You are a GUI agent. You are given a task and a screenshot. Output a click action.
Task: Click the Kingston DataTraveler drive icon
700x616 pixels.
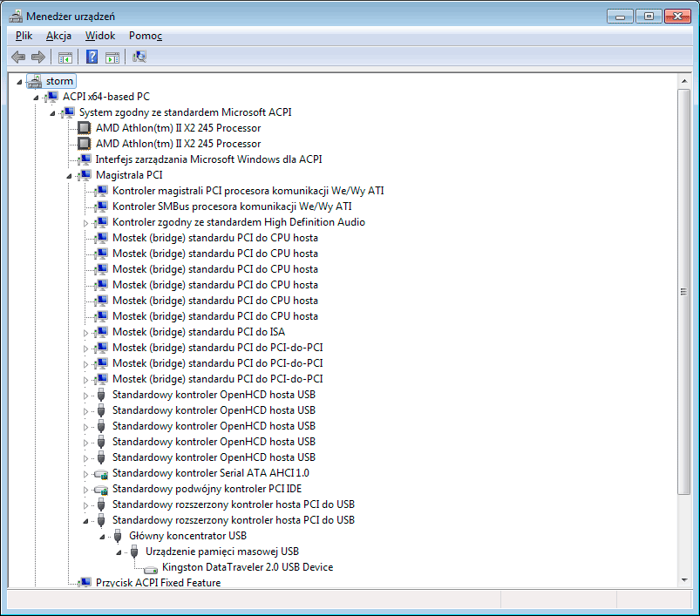[151, 569]
